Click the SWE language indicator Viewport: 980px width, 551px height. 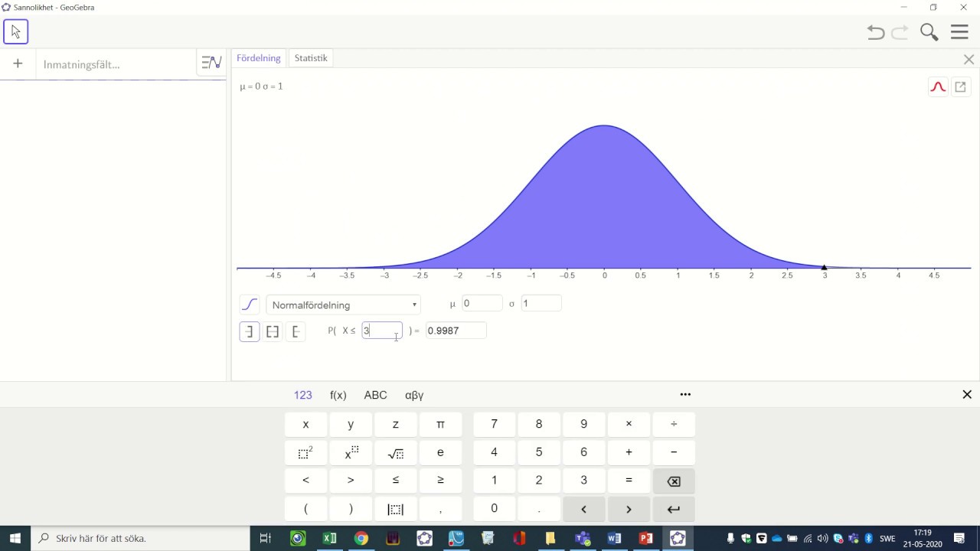[x=887, y=538]
